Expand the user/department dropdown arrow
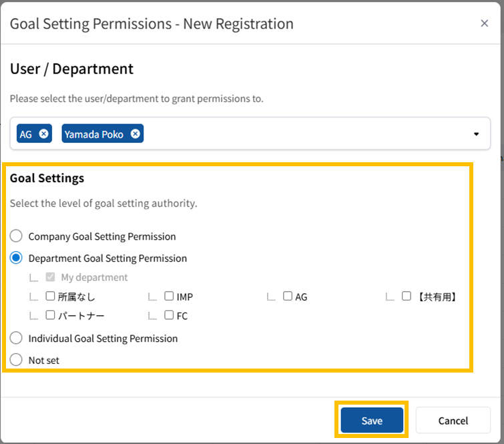This screenshot has height=444, width=504. pos(476,134)
